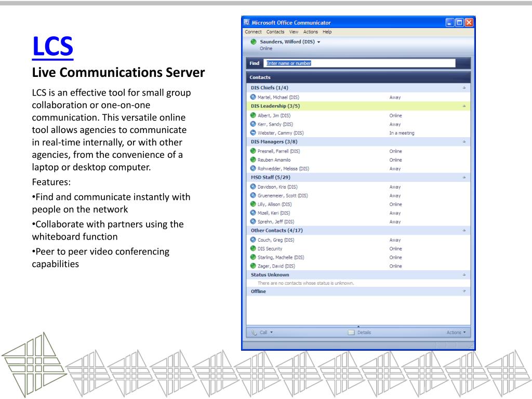The height and width of the screenshot is (399, 532).
Task: Click the online icon for Zager, David
Action: coord(253,266)
